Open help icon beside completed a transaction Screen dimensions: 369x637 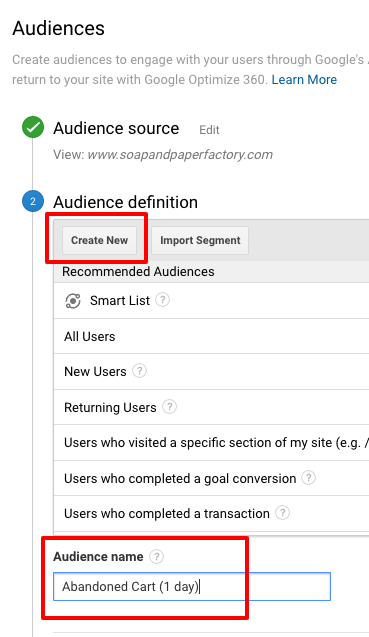point(282,513)
